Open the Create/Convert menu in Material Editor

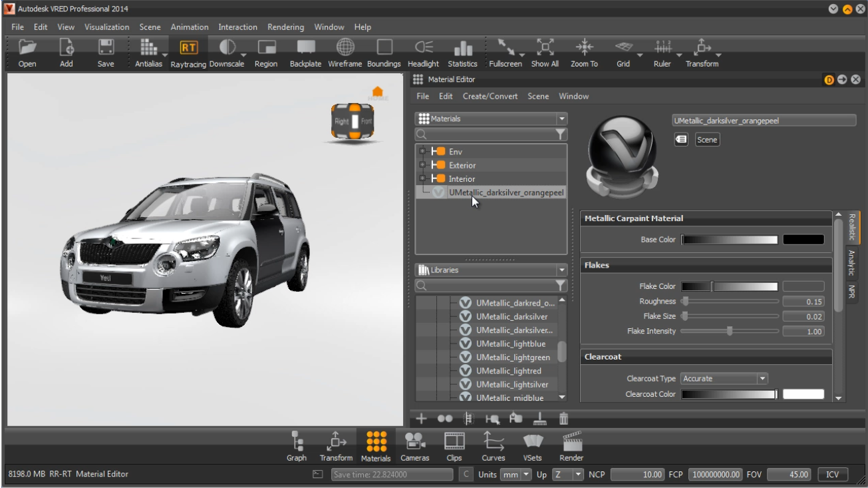[x=490, y=97]
